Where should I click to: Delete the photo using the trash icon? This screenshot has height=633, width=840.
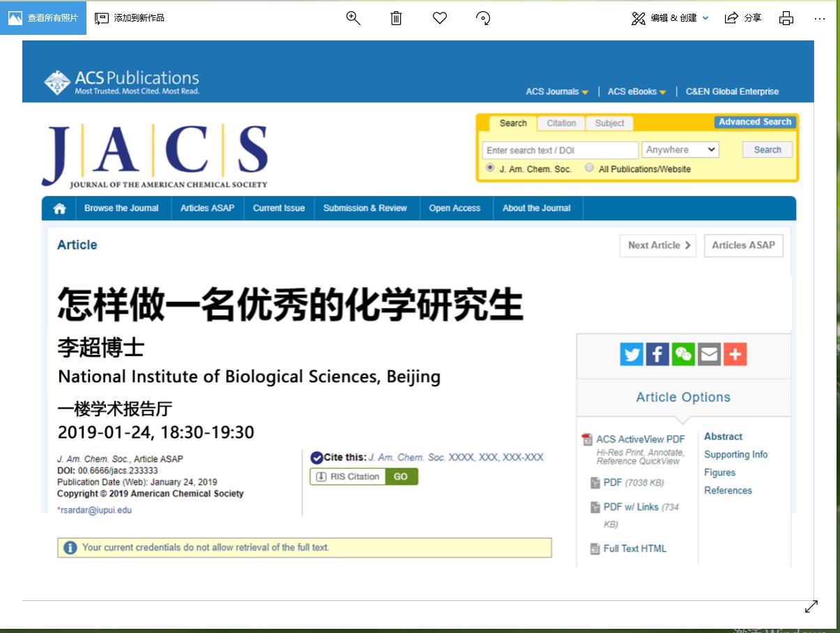tap(396, 18)
